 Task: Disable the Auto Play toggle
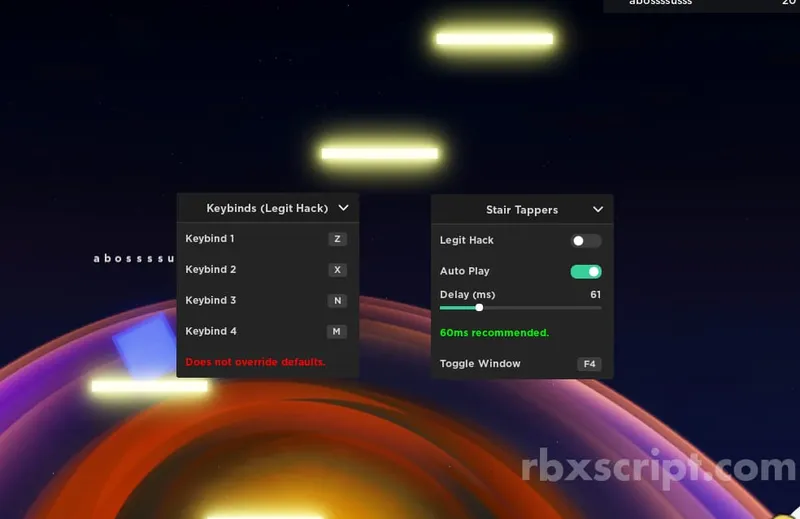(586, 271)
